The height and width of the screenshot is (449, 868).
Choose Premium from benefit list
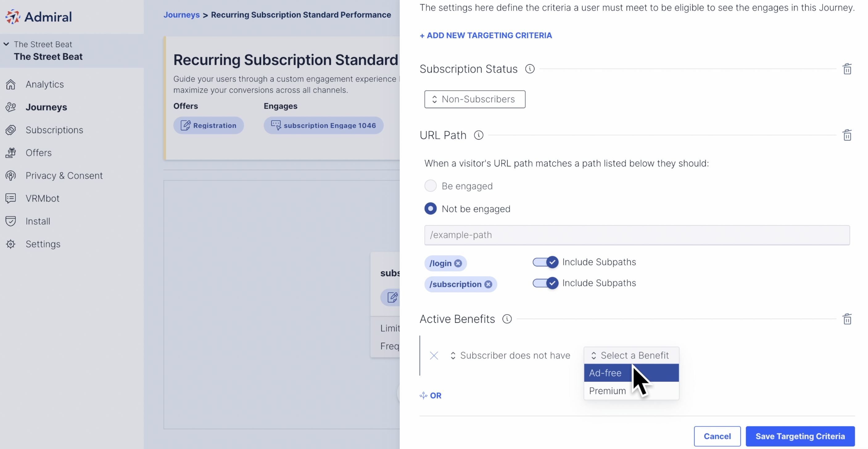pos(631,391)
